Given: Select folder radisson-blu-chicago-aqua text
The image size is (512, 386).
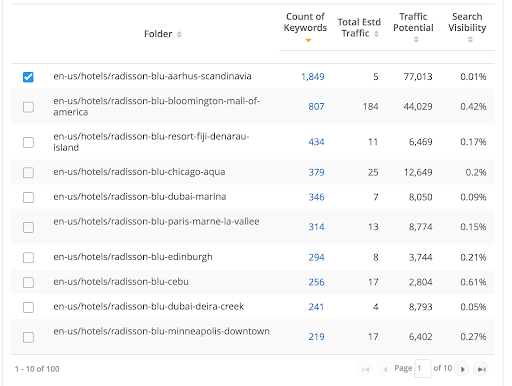Looking at the screenshot, I should [x=139, y=172].
